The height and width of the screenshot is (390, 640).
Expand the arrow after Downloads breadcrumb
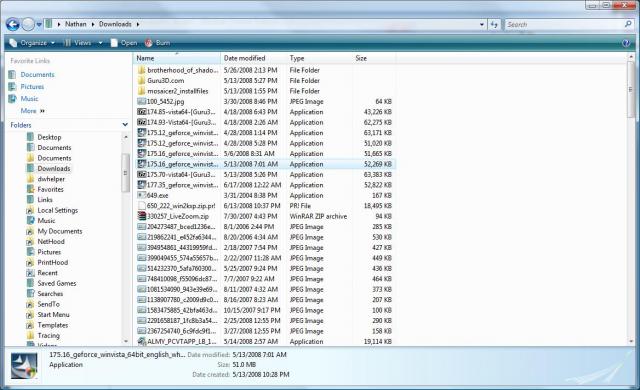138,24
